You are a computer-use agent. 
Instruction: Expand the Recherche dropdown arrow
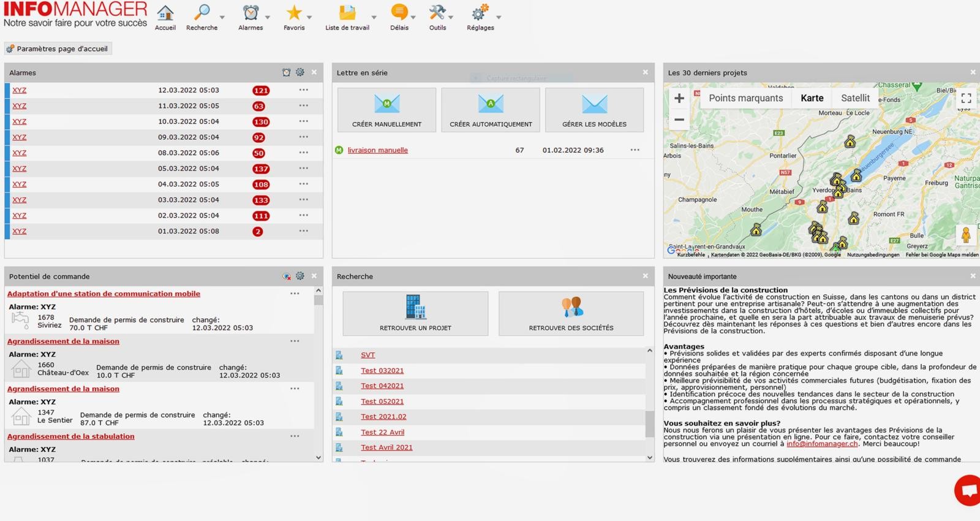click(222, 17)
